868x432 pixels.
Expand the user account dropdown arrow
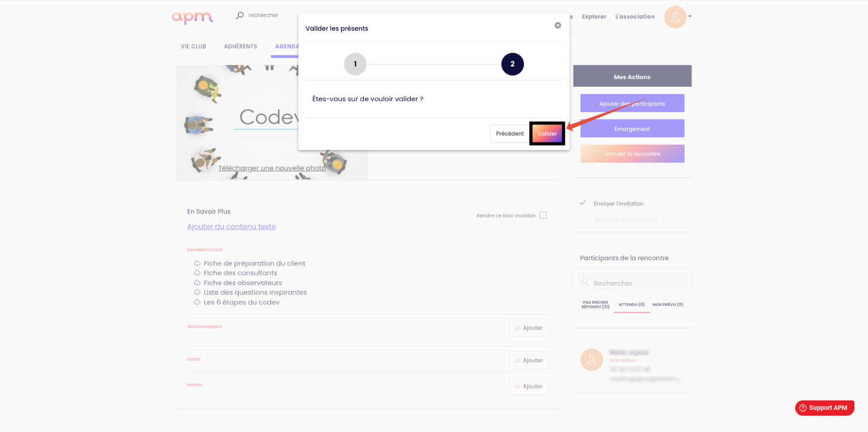click(x=690, y=16)
